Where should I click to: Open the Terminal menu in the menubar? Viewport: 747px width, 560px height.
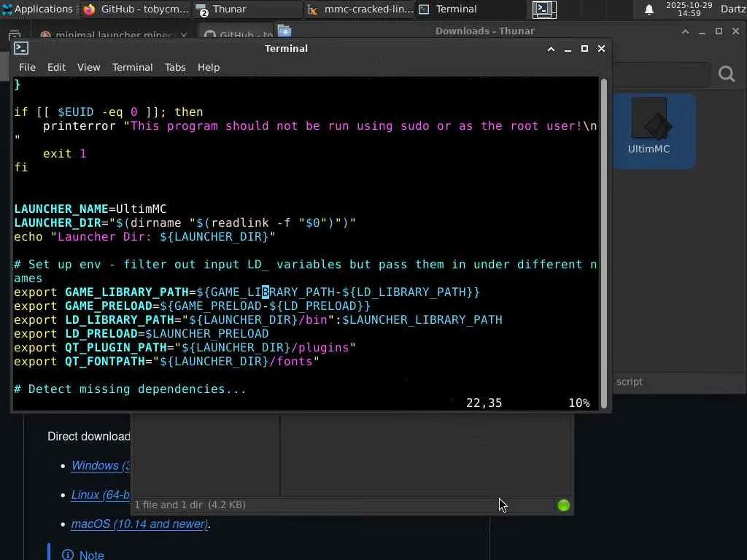pyautogui.click(x=133, y=67)
